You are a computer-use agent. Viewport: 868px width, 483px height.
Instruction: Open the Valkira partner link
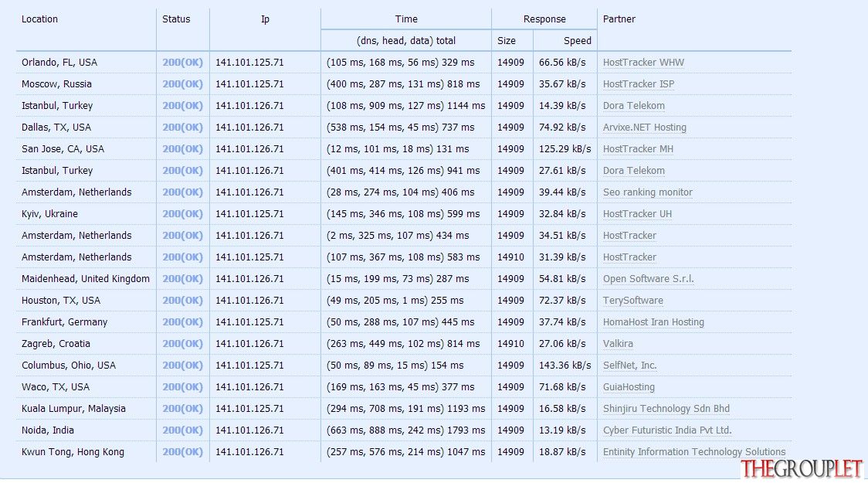618,343
